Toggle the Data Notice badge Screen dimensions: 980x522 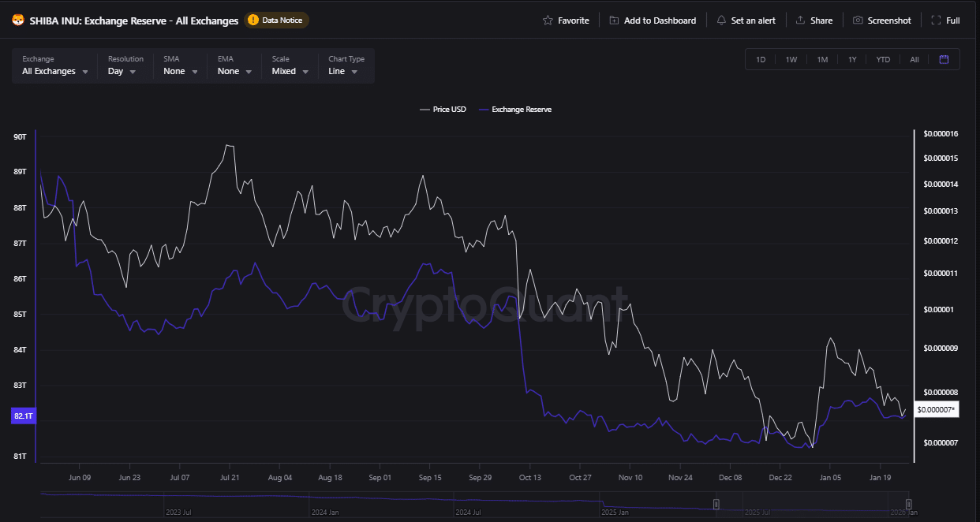point(275,21)
